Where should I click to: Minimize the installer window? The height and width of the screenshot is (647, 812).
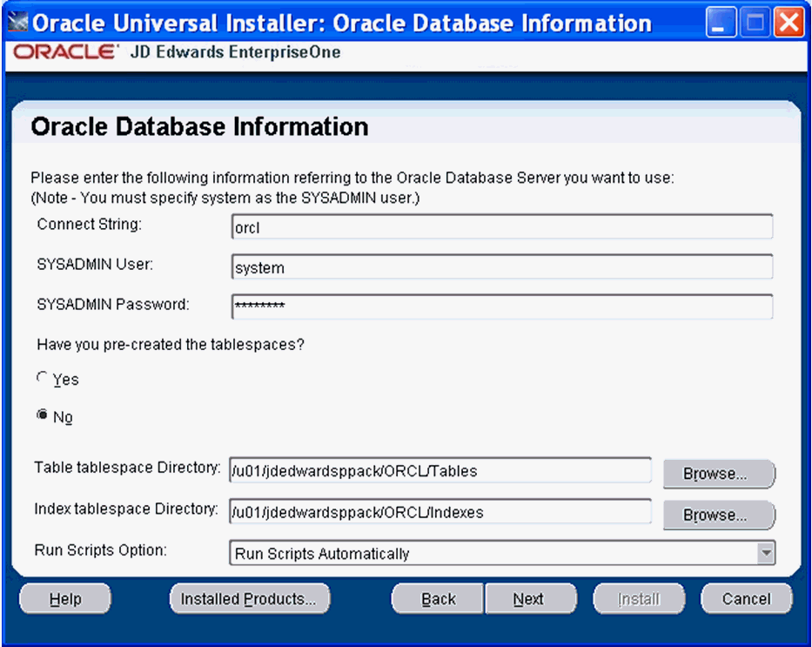click(x=720, y=23)
